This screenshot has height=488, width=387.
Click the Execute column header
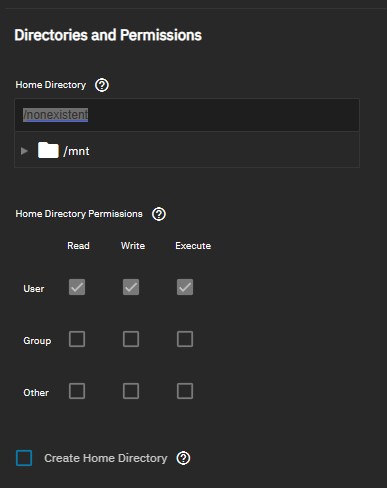click(193, 246)
